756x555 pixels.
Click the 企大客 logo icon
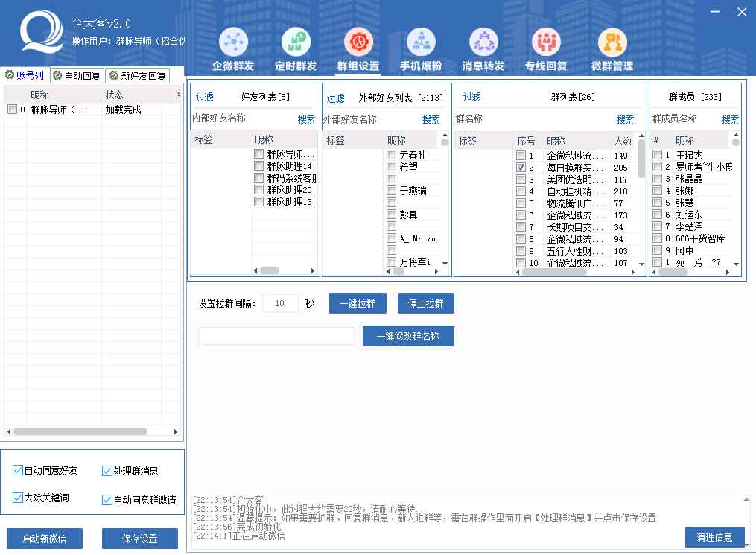[41, 34]
